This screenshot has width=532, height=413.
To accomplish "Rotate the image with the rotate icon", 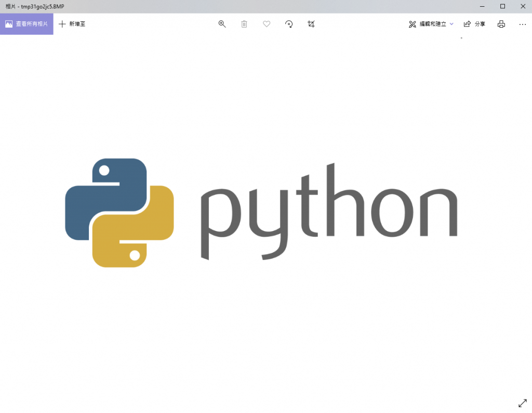I will (289, 24).
